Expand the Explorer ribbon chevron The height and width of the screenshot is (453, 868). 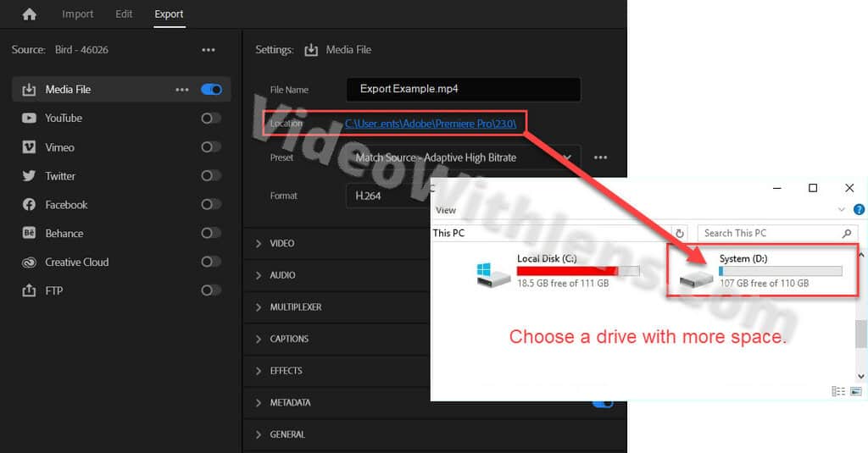tap(842, 210)
